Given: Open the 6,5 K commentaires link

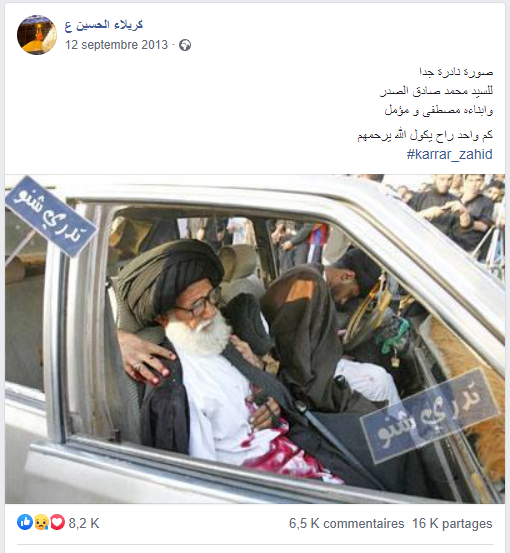Looking at the screenshot, I should (x=346, y=523).
